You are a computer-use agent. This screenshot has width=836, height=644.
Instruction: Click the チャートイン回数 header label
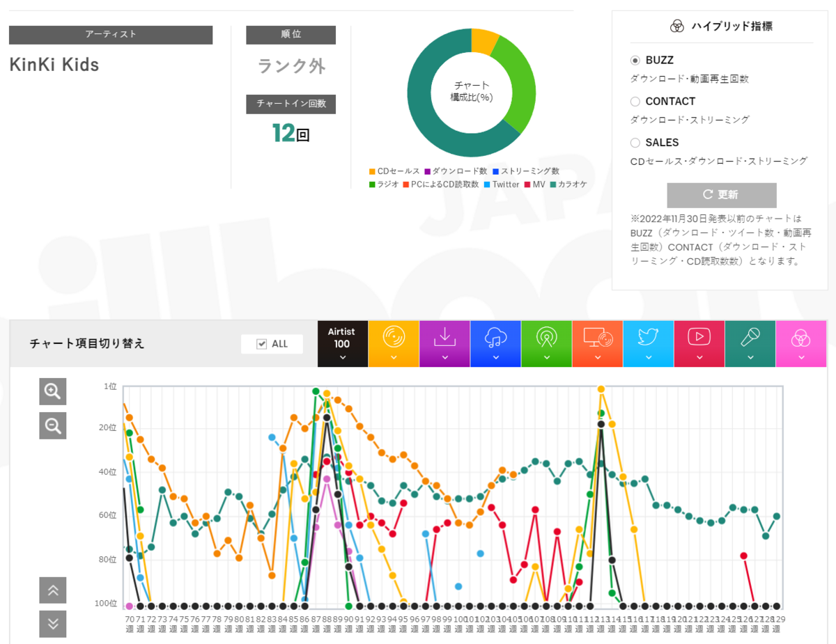click(x=291, y=104)
